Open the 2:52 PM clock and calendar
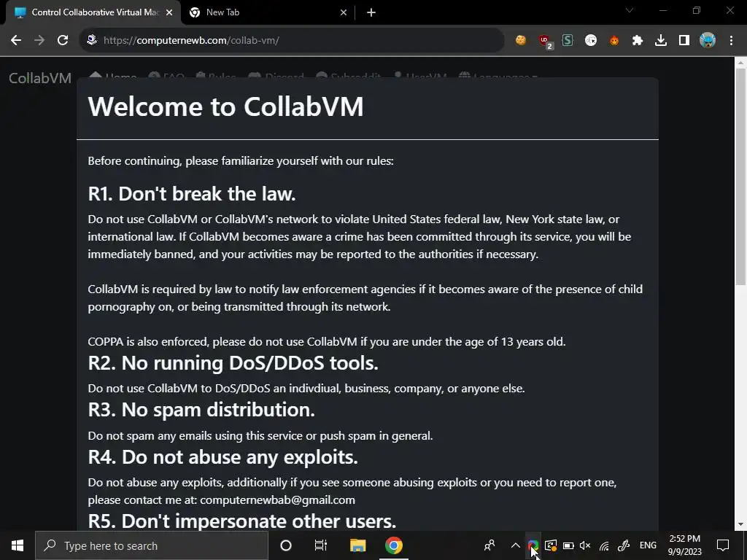Image resolution: width=747 pixels, height=560 pixels. [x=684, y=545]
